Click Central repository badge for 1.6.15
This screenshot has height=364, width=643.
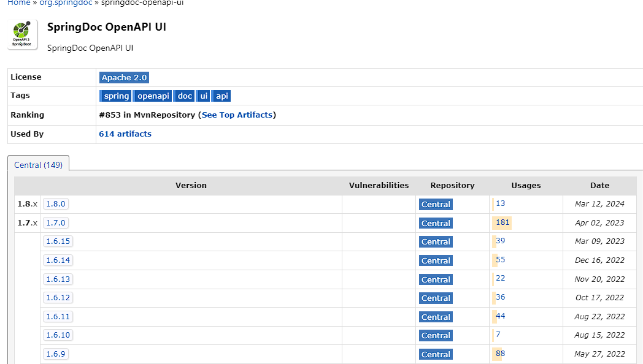coord(436,241)
